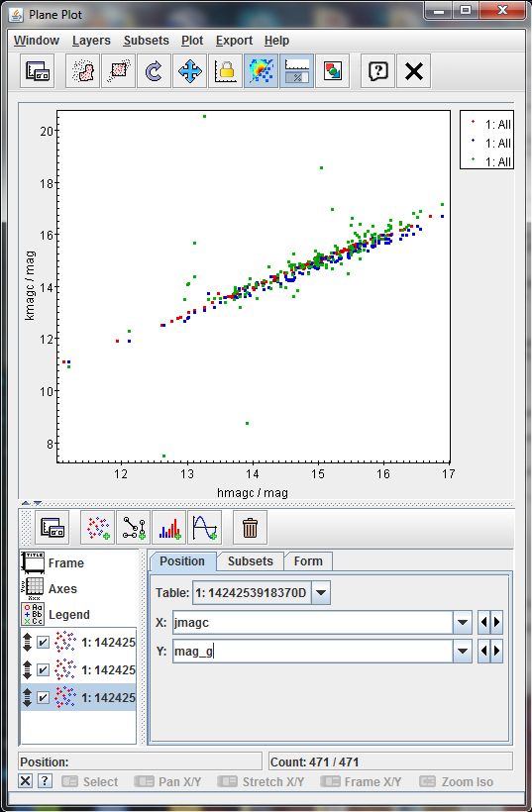Add a histogram layer control
This screenshot has width=532, height=812.
tap(169, 528)
